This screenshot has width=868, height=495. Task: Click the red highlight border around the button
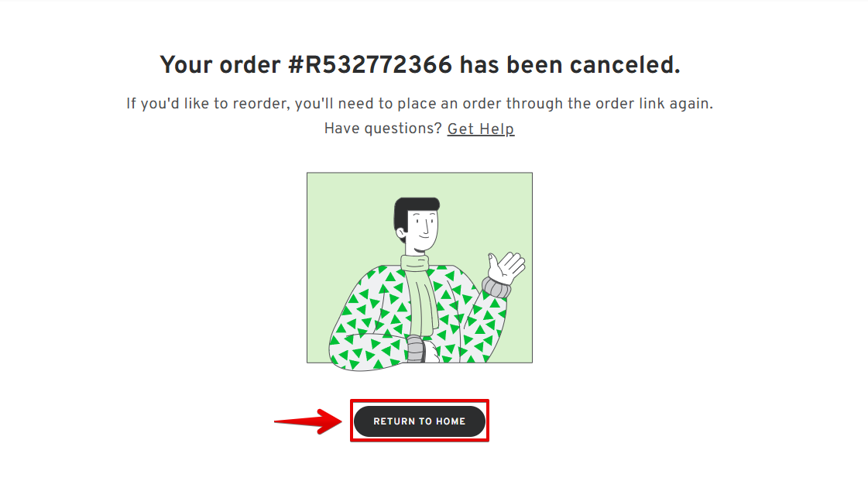click(x=420, y=400)
